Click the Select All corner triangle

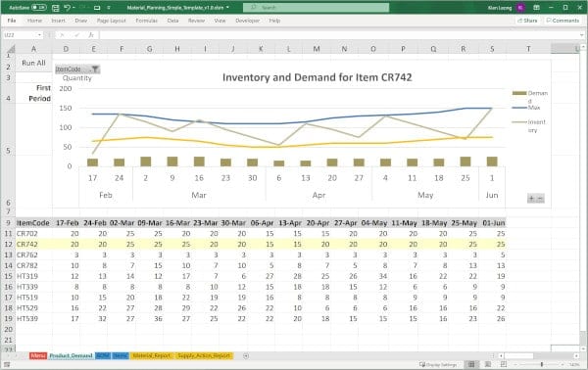pos(11,49)
